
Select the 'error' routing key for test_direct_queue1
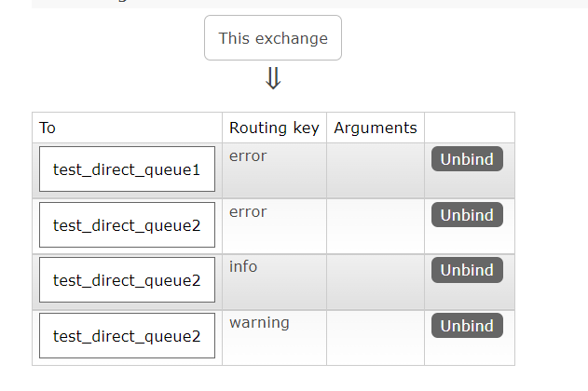(x=248, y=155)
